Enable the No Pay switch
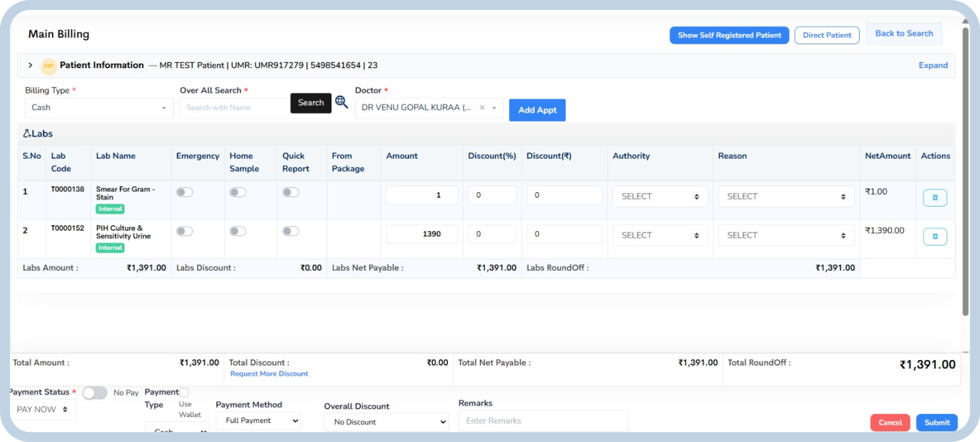This screenshot has height=442, width=980. pyautogui.click(x=95, y=393)
